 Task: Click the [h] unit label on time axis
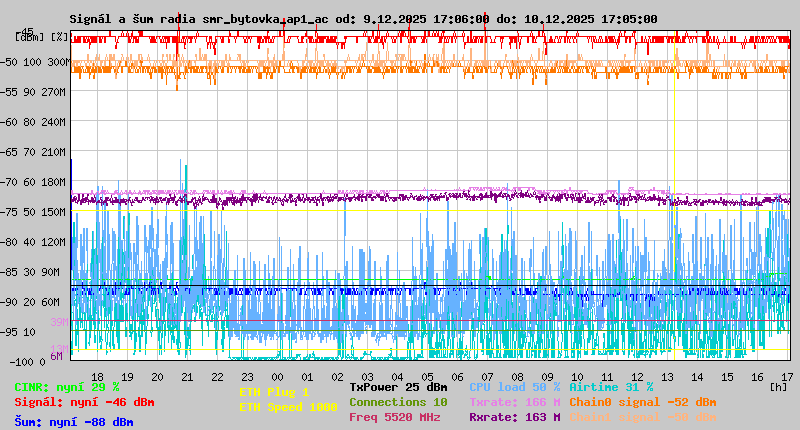778,386
